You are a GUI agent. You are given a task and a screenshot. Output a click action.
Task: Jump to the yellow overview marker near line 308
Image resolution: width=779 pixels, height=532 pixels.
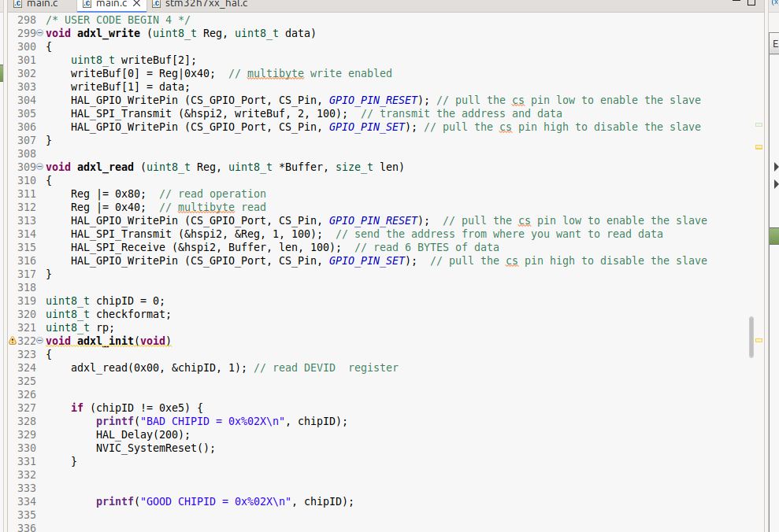coord(759,147)
